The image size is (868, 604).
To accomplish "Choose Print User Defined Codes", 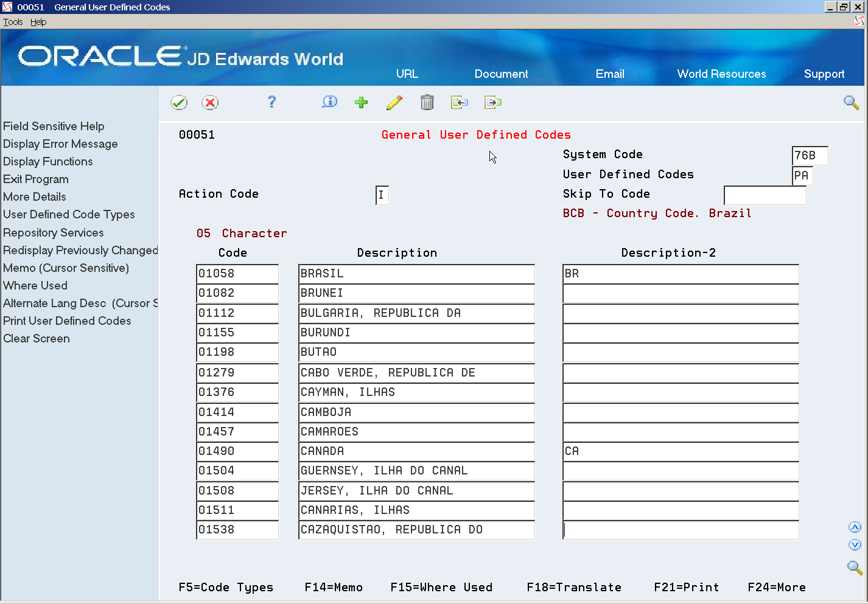I will 67,321.
